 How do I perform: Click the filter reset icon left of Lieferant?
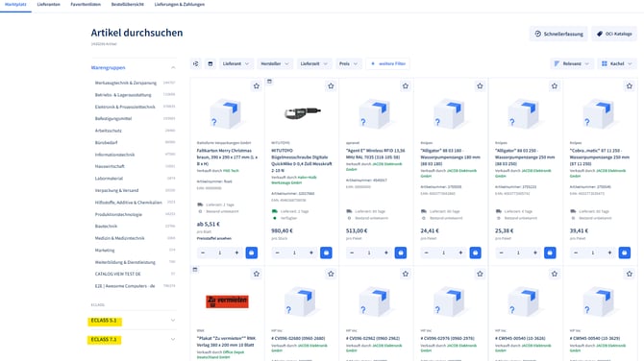coord(196,63)
